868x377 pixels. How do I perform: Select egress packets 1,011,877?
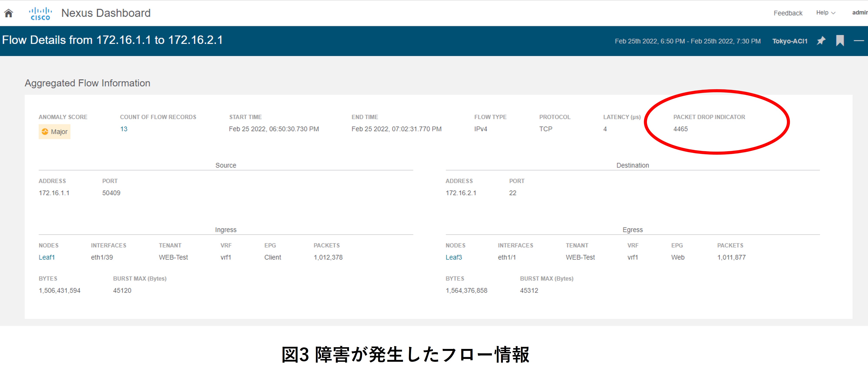[731, 257]
